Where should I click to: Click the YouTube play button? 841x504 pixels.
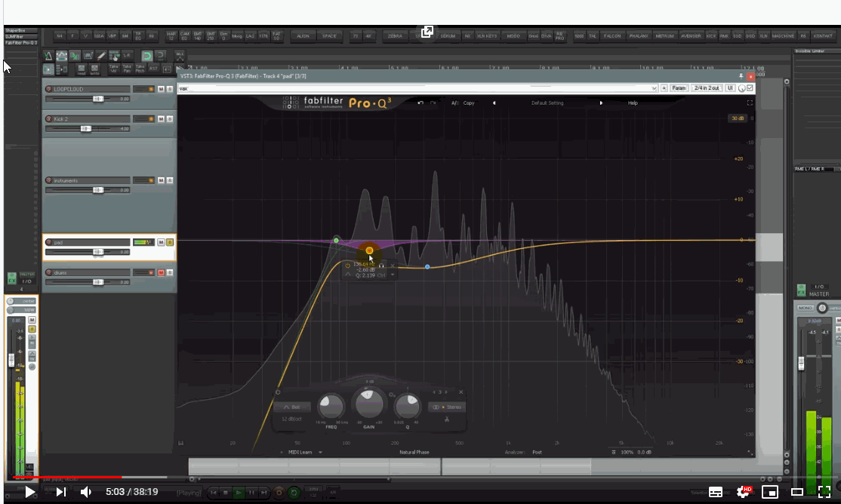point(30,492)
